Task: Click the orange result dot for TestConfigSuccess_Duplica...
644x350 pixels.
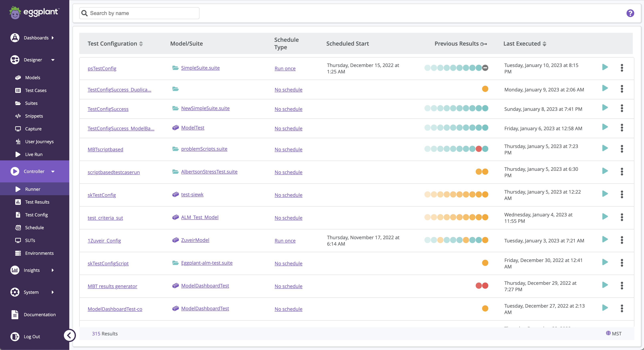Action: click(485, 89)
